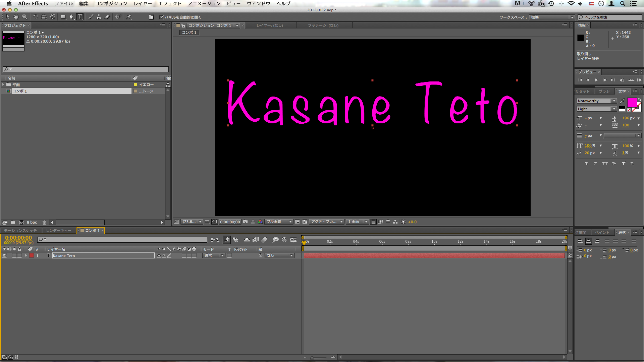The image size is (644, 362).
Task: Toggle visibility of Kasane Teto layer
Action: [4, 255]
